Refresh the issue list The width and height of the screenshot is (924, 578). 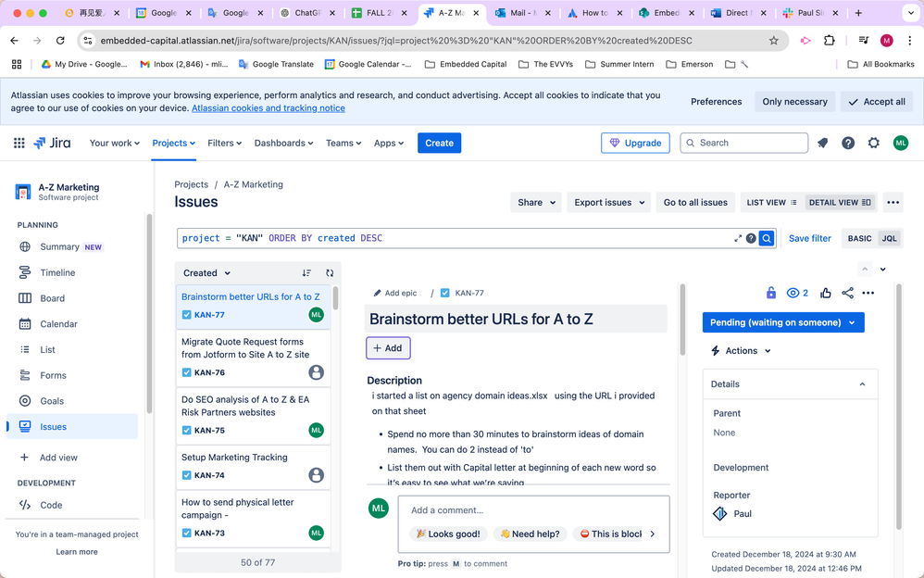(330, 273)
